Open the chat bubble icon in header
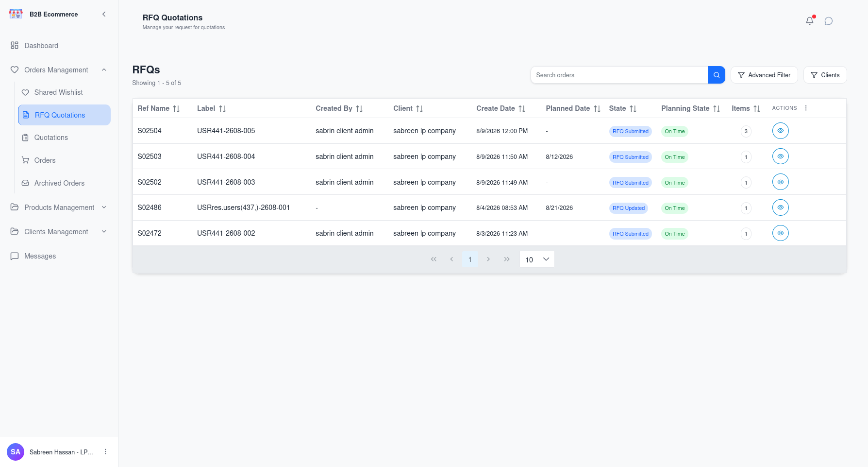Screen dimensions: 868x467 [829, 21]
